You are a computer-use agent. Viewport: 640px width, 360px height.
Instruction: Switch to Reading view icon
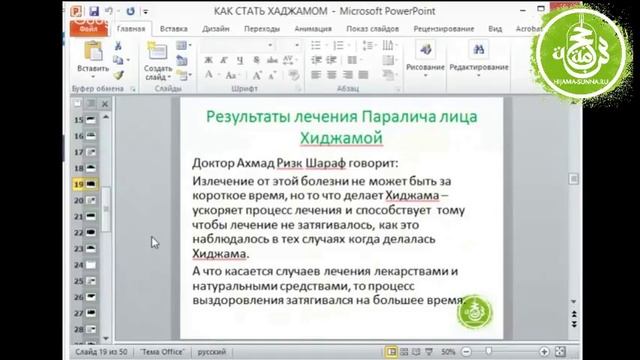point(416,351)
